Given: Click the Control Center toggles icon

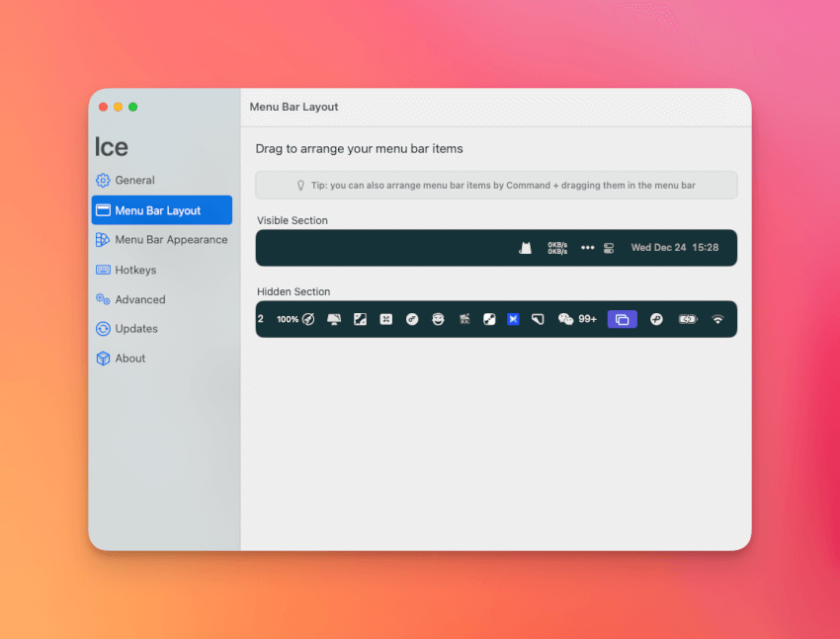Looking at the screenshot, I should (609, 248).
